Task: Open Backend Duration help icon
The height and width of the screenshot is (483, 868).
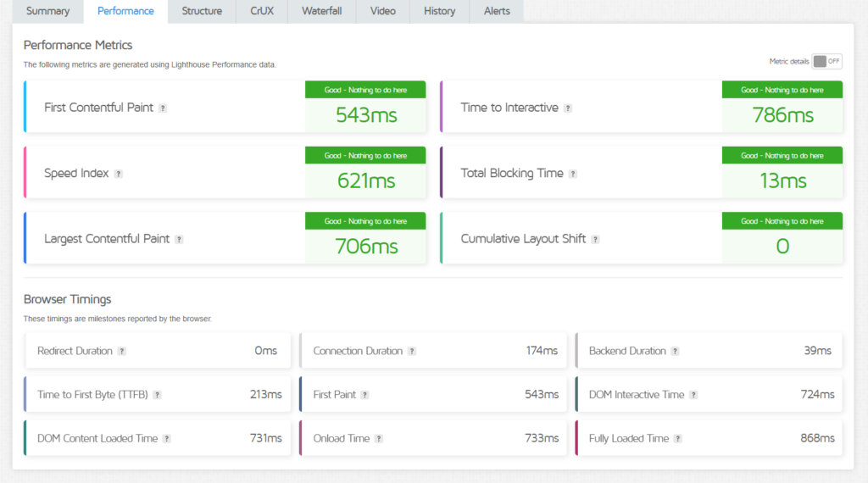Action: click(675, 352)
